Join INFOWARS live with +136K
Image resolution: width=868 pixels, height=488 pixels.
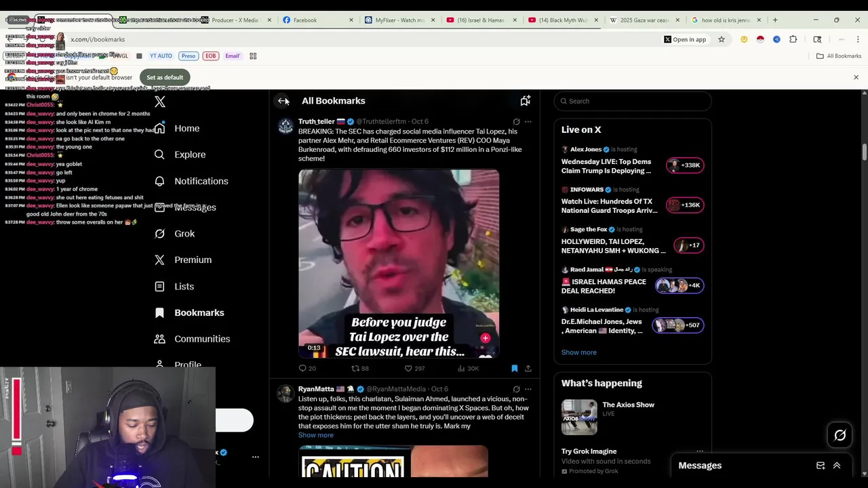coord(685,205)
